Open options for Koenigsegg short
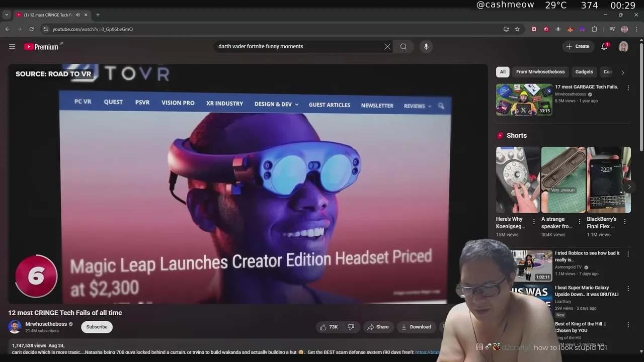 534,222
